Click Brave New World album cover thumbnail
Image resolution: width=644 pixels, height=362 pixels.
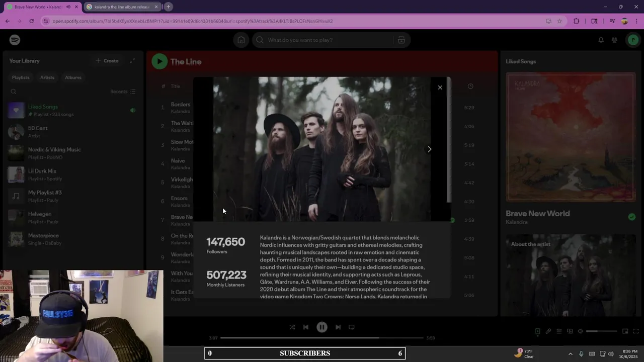coord(571,137)
